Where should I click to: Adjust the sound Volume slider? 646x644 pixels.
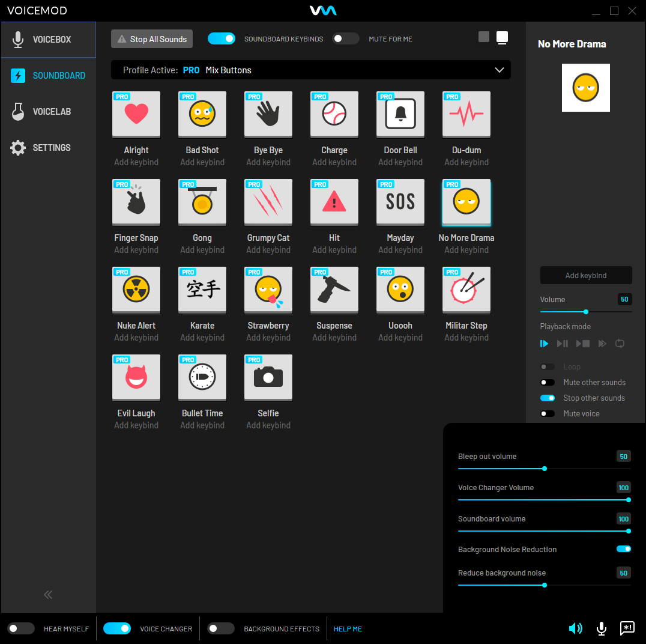[x=586, y=312]
